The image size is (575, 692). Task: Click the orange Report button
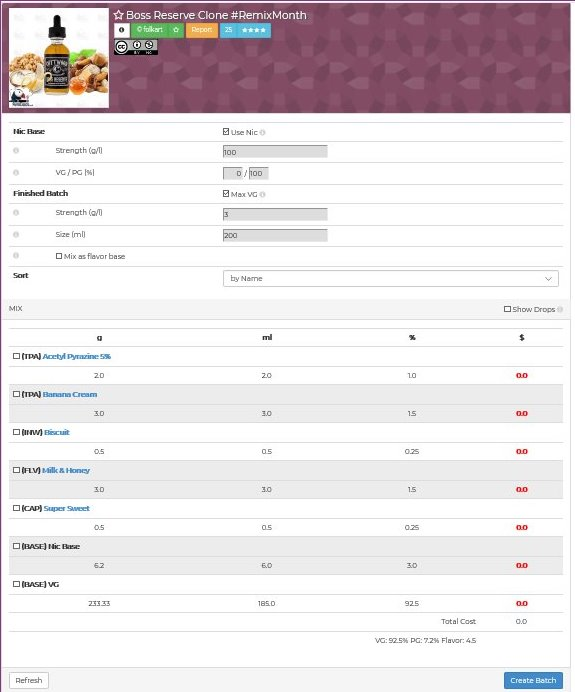202,30
